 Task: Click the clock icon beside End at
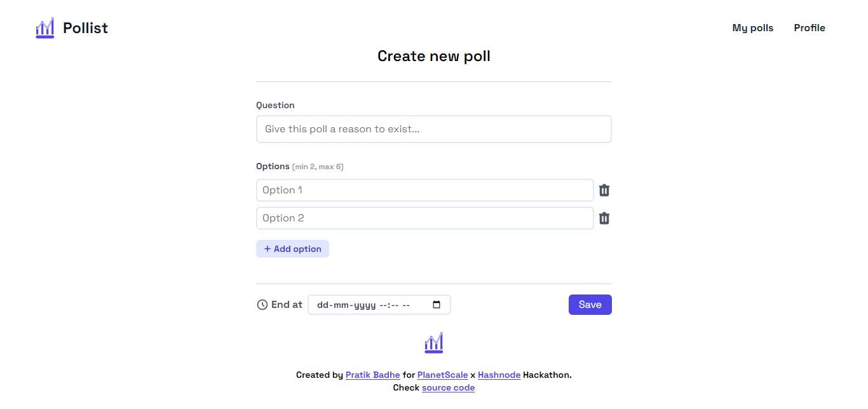coord(262,305)
